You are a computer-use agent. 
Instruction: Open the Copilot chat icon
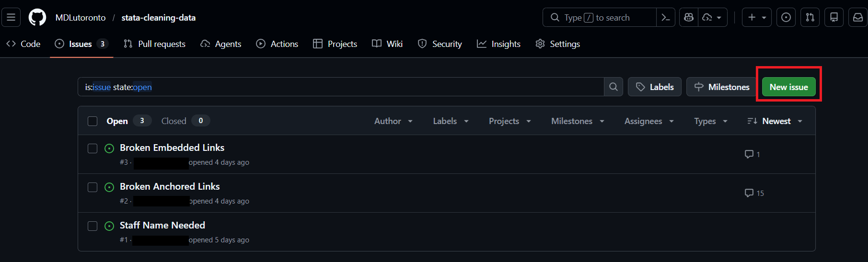tap(689, 18)
